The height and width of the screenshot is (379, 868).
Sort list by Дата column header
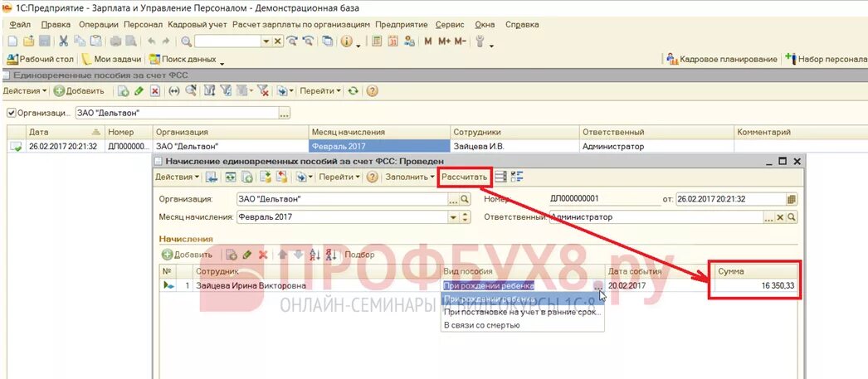(66, 132)
